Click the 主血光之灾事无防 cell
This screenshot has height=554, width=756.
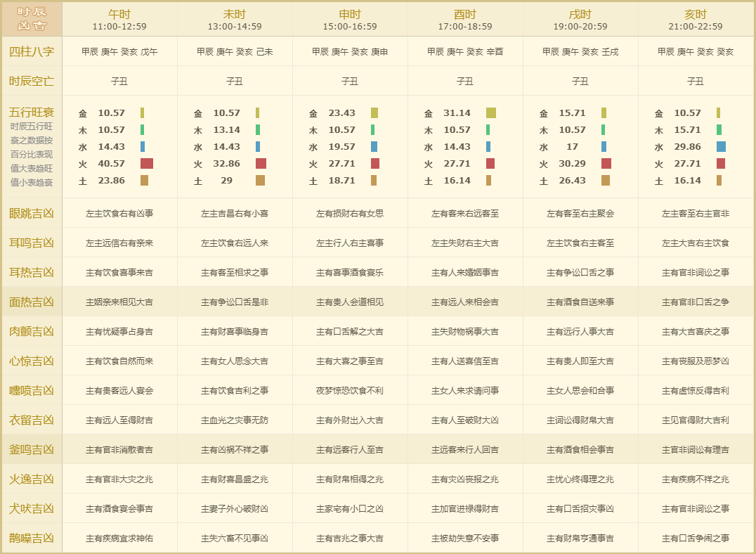click(x=235, y=420)
